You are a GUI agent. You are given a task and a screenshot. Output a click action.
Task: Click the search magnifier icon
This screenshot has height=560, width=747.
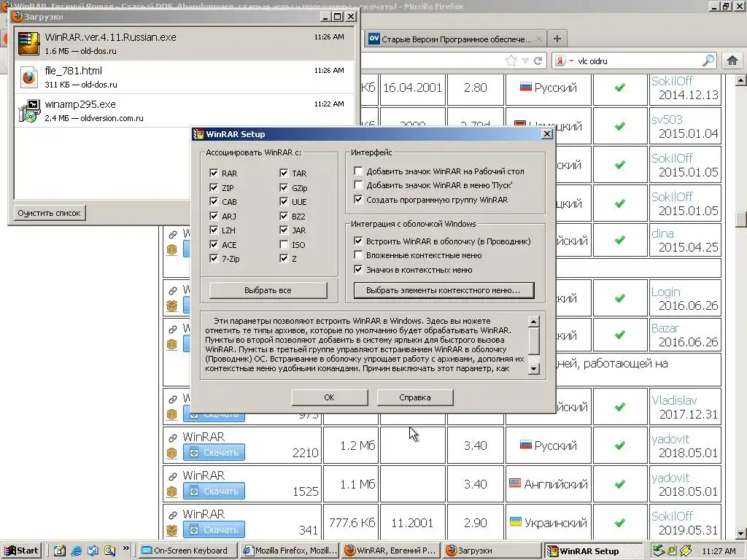coord(708,61)
